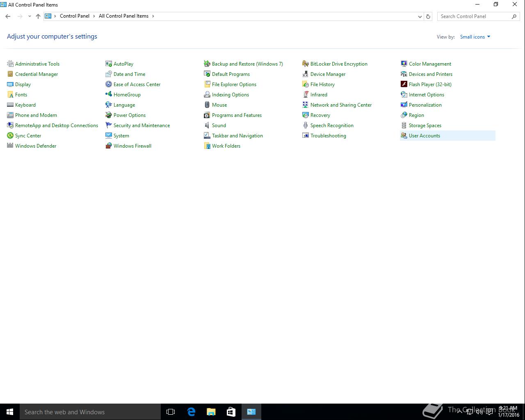Click Search the web and Windows box

click(90, 412)
